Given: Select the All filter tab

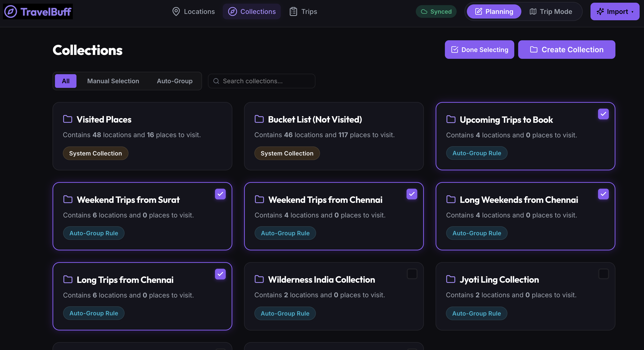Looking at the screenshot, I should pos(66,81).
